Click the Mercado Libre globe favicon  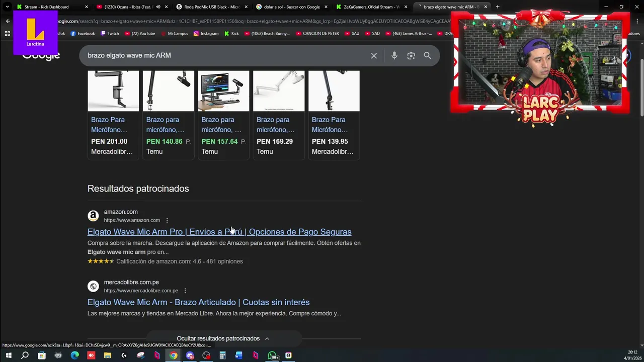click(93, 286)
